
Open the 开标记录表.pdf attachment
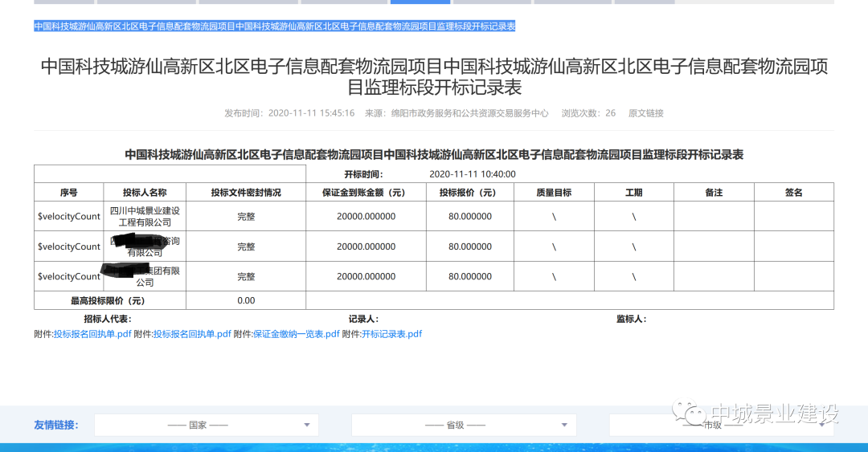[391, 334]
